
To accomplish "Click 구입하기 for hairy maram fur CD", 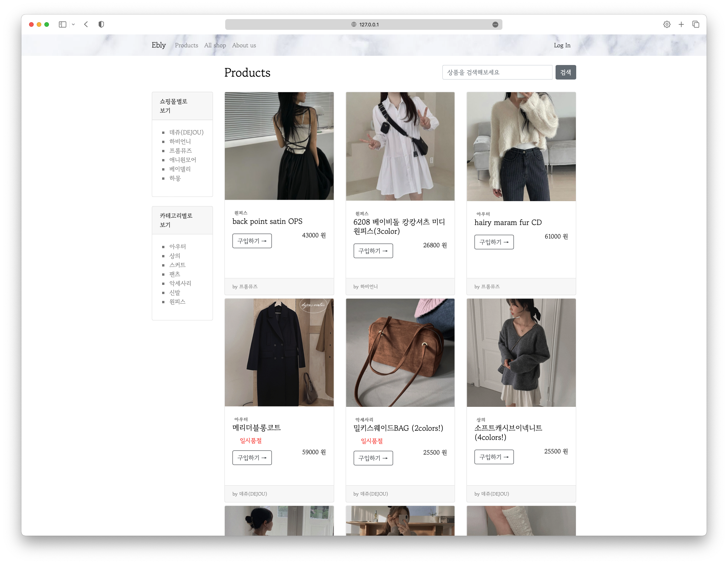I will tap(494, 242).
